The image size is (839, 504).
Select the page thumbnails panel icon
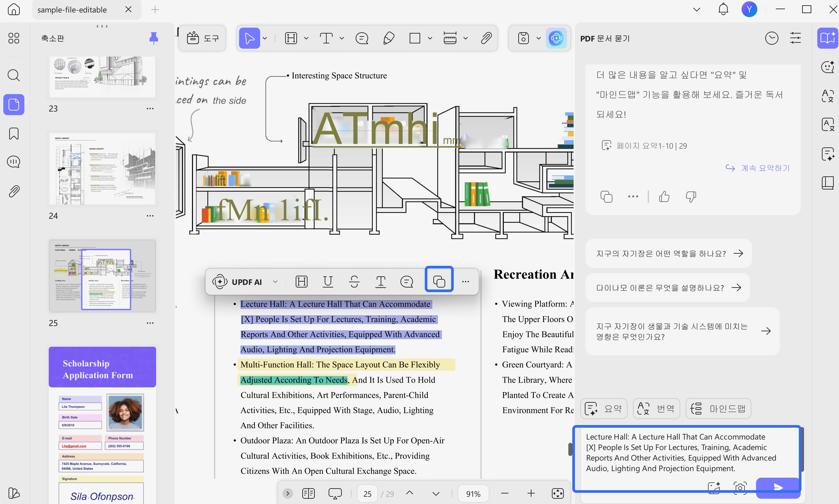[x=14, y=105]
